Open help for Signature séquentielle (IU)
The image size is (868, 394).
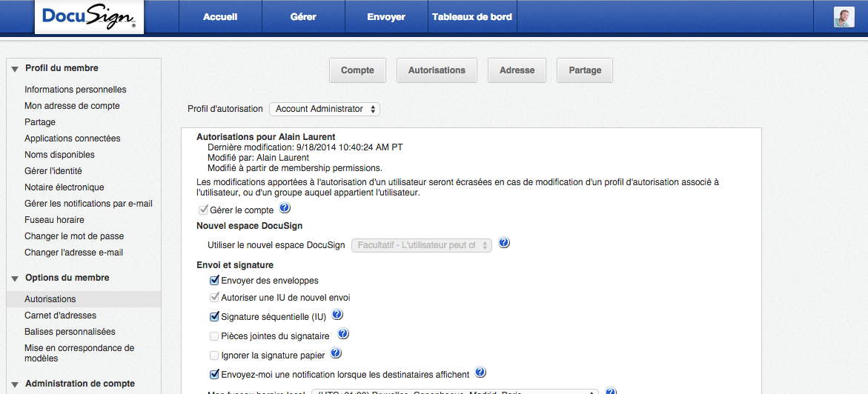337,315
